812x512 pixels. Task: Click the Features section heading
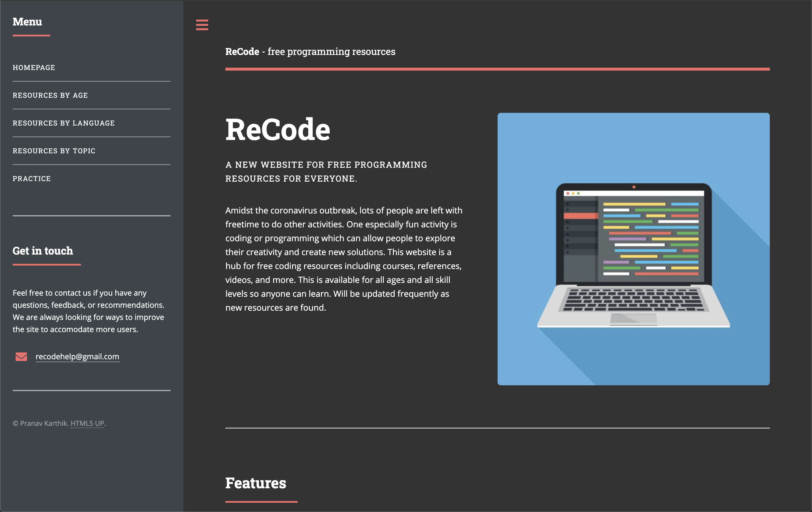[256, 483]
